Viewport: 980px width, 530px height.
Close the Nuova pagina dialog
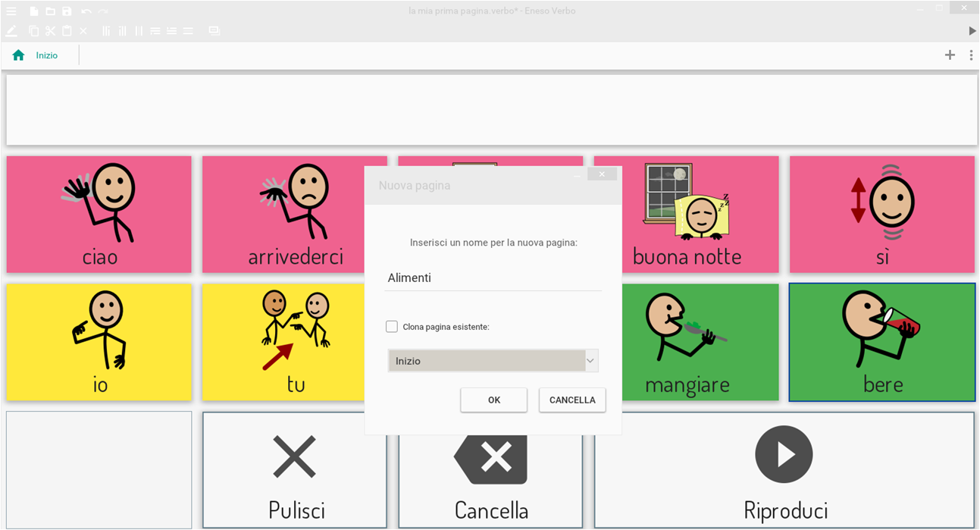click(x=602, y=174)
